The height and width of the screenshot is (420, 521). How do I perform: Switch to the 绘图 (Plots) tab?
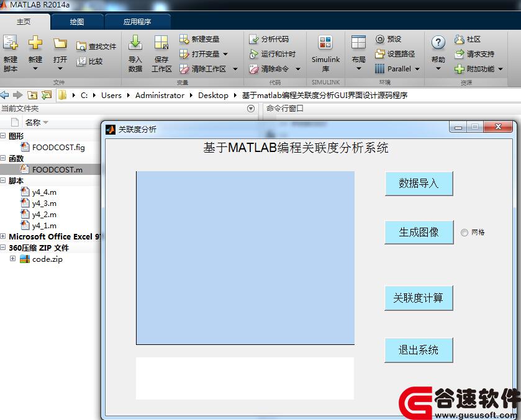77,22
